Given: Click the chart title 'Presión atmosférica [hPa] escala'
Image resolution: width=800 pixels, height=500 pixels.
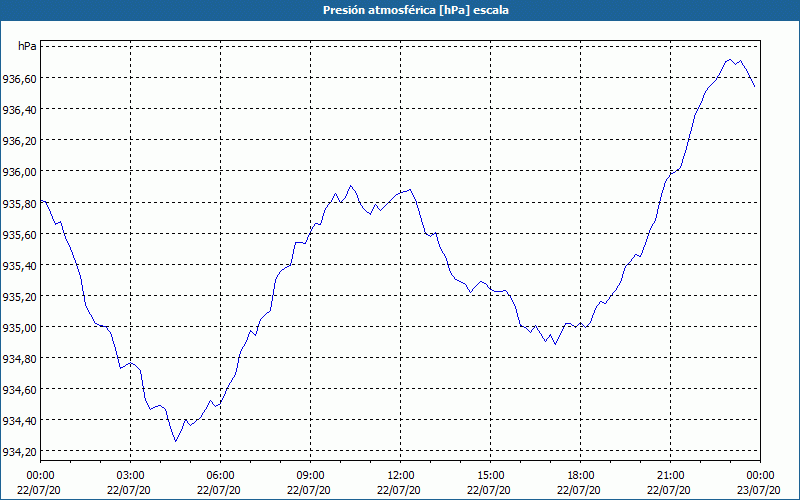Looking at the screenshot, I should pyautogui.click(x=416, y=10).
